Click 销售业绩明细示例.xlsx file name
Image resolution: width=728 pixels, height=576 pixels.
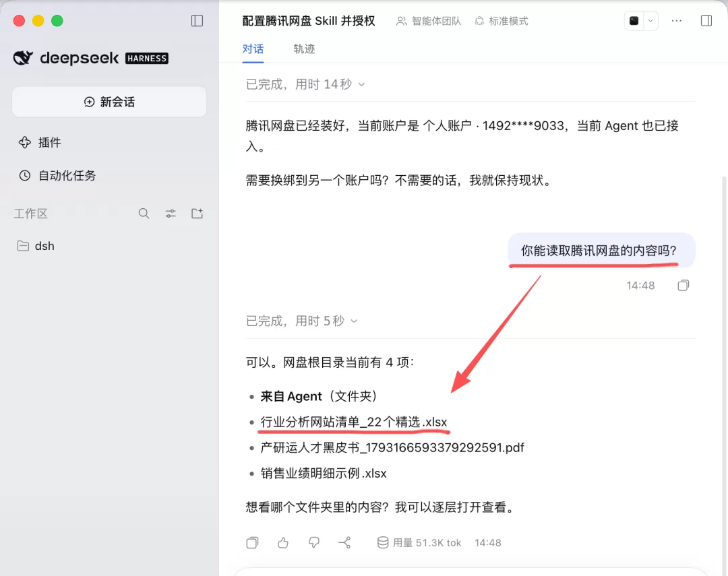coord(324,474)
